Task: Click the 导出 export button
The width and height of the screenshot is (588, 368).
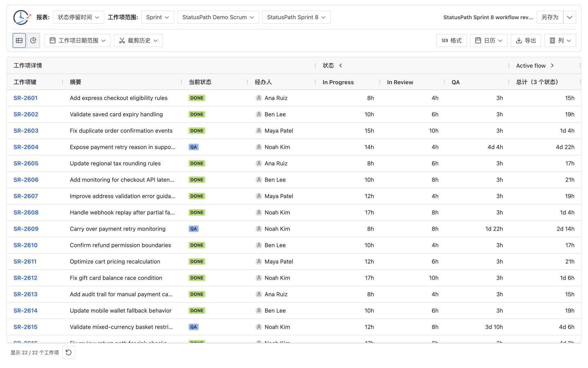Action: pos(526,40)
